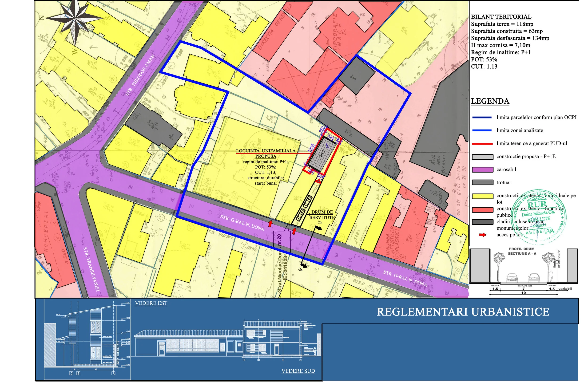This screenshot has height=390, width=588.
Task: Click the red access arrow in legend
Action: pos(482,235)
